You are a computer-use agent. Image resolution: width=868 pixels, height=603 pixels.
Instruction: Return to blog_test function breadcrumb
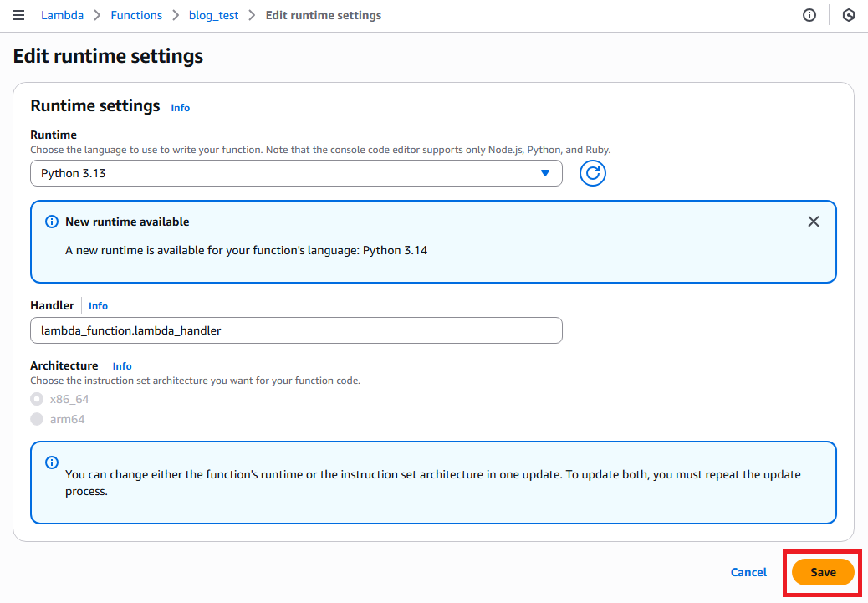(x=213, y=16)
